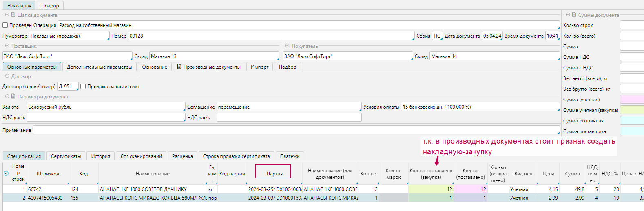Click the collapse circle icon next to Параметры документа

point(7,96)
